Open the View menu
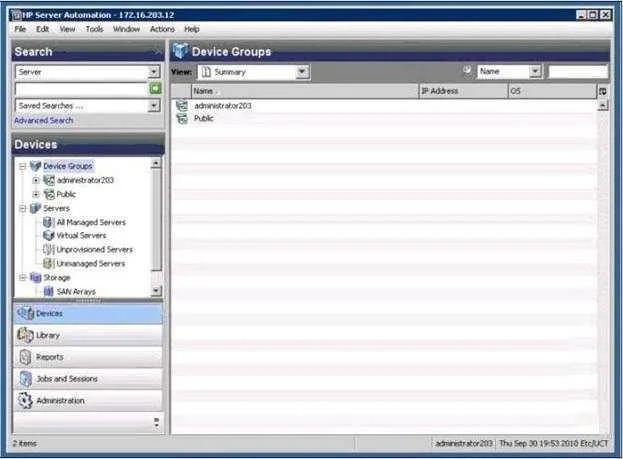 pos(67,29)
